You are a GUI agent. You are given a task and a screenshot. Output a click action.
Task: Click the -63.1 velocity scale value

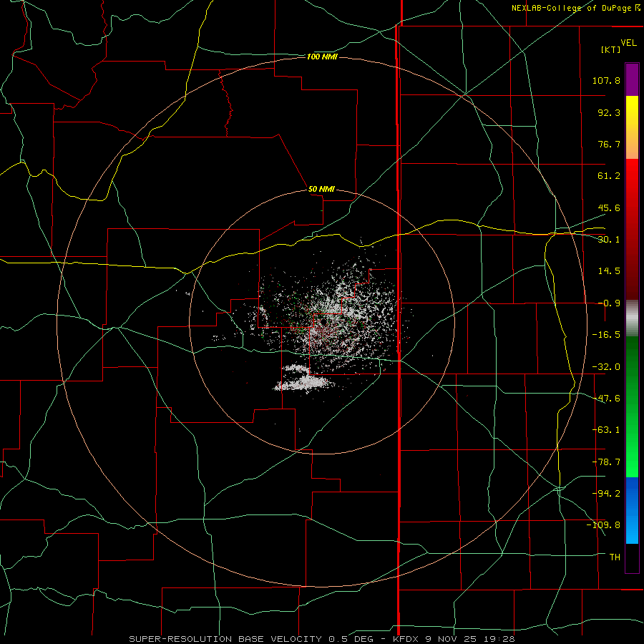coord(606,430)
